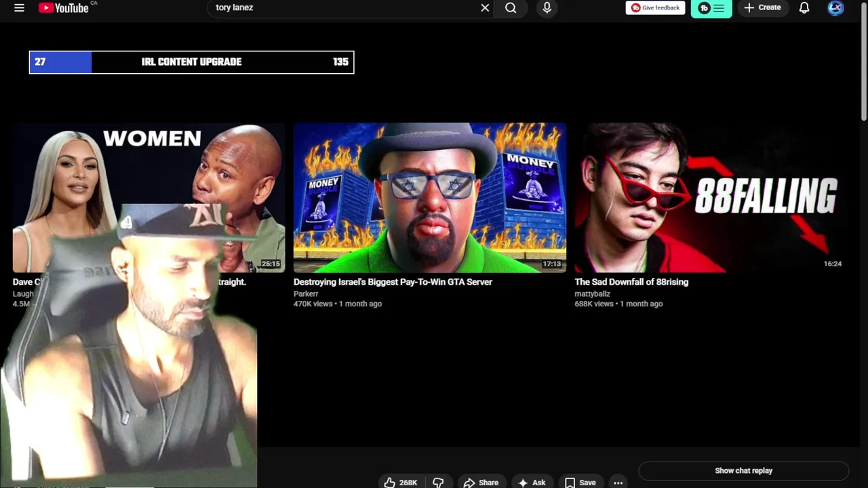This screenshot has height=488, width=868.
Task: Open title 'Destroying Israel's Biggest Pay-To-Win GTA Server'
Action: coord(393,282)
